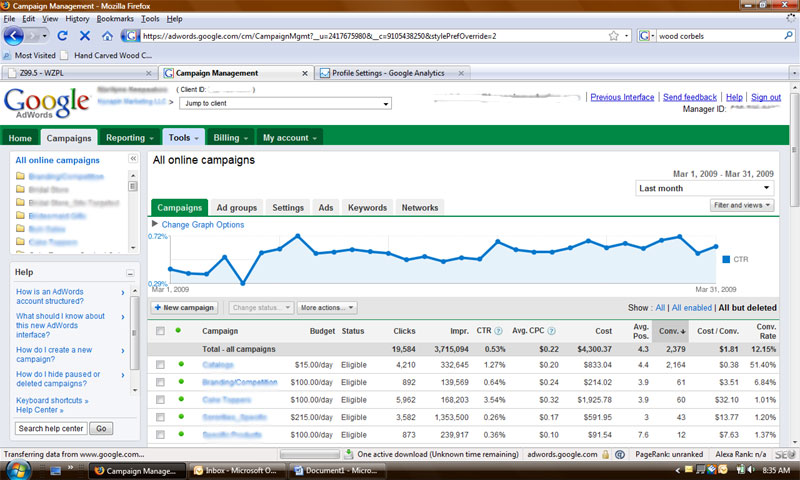Image resolution: width=800 pixels, height=480 pixels.
Task: Open the Filter and views dropdown
Action: 742,205
